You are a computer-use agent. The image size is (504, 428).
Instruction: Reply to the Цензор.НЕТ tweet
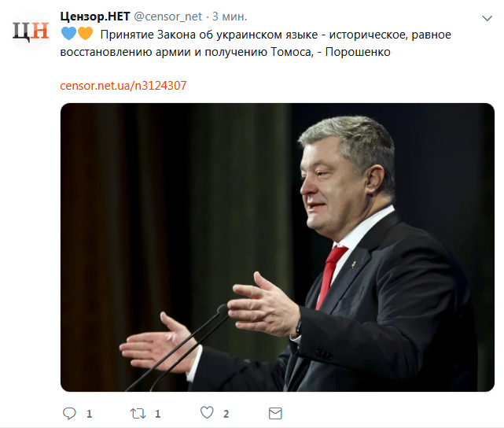pos(69,413)
